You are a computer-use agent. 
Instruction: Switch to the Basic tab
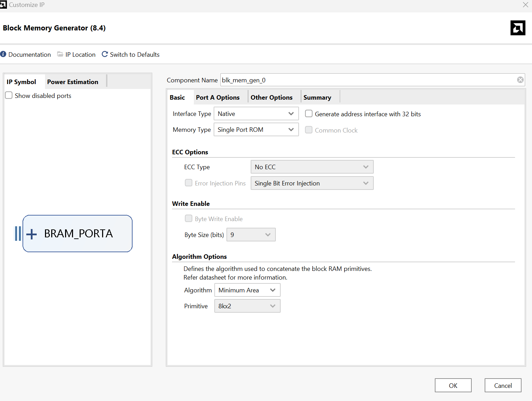click(x=178, y=98)
